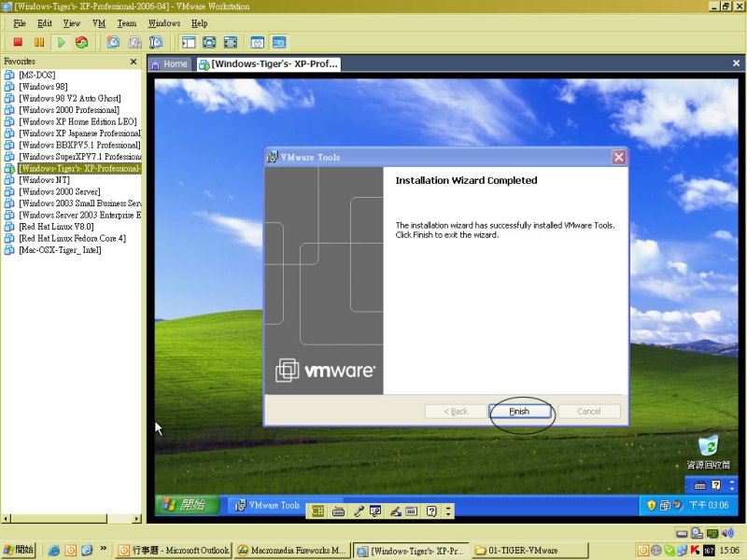Open the Help menu
This screenshot has height=560, width=747.
(x=200, y=23)
